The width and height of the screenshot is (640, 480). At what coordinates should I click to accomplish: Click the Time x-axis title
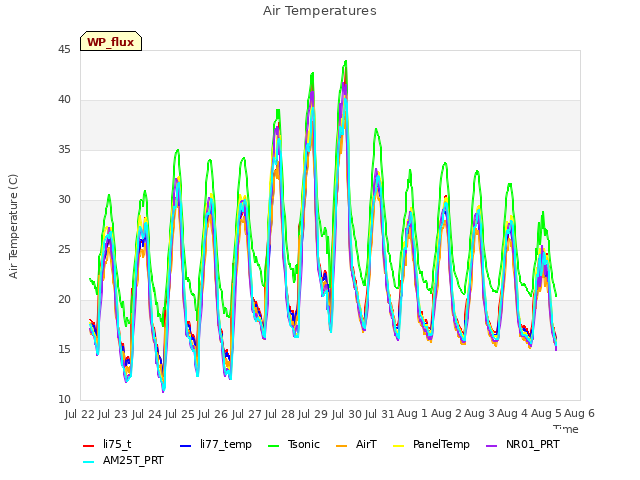click(x=566, y=429)
